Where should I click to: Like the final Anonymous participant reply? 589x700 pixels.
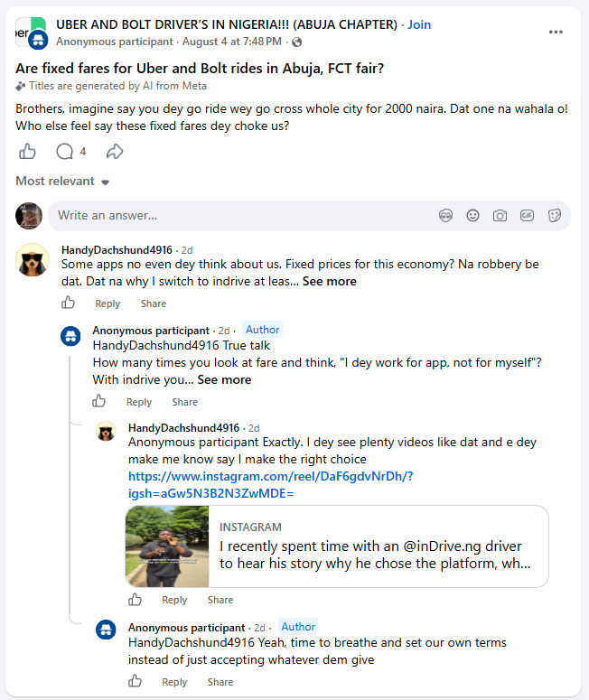coord(135,681)
